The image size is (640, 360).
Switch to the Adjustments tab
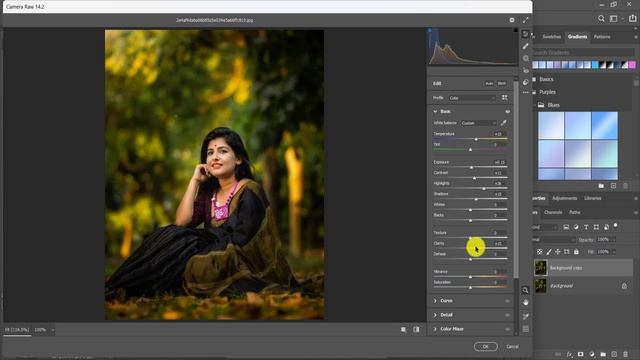click(564, 198)
